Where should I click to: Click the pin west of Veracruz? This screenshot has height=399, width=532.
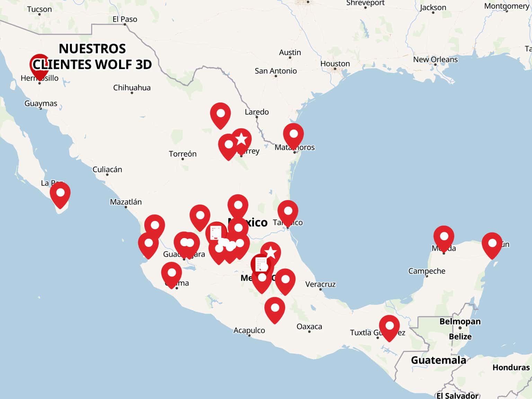[x=285, y=280]
